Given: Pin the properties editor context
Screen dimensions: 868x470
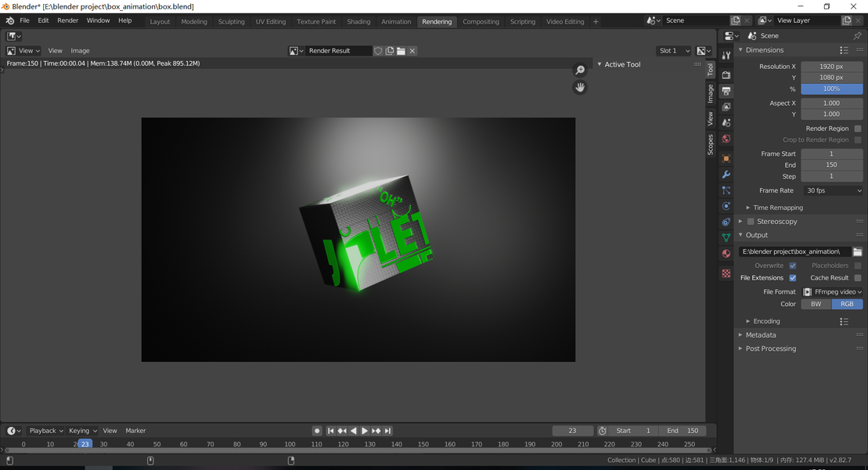Looking at the screenshot, I should point(858,35).
